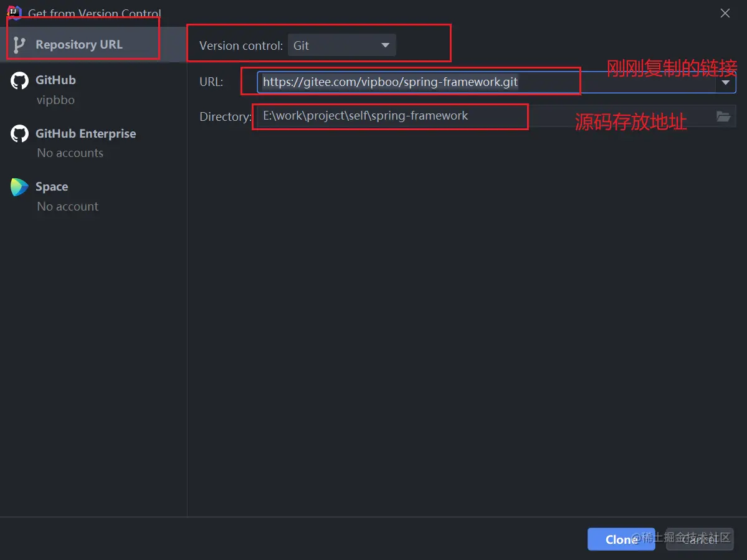Click the GitHub logo icon above vipbbo
The width and height of the screenshot is (747, 560).
point(19,80)
